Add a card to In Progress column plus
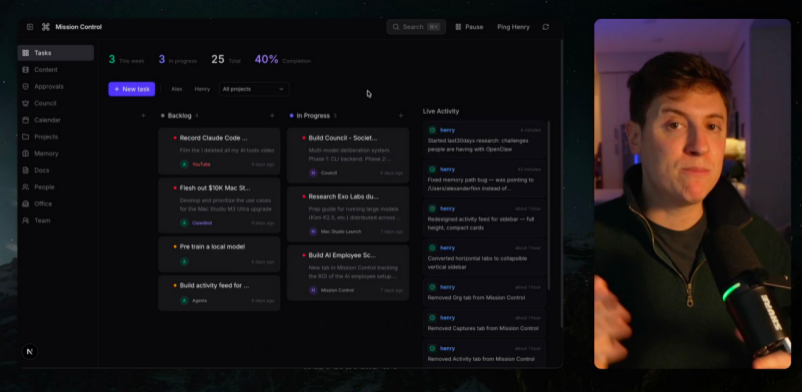802x392 pixels. [401, 116]
